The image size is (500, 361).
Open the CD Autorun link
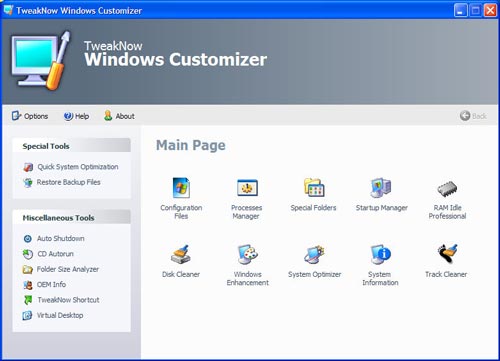(55, 254)
